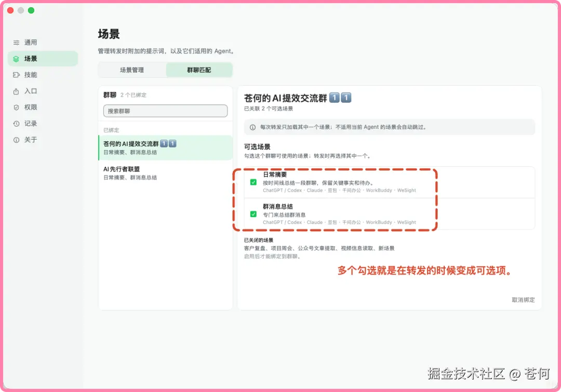Click the 日常摘要 scene row title
Viewport: 561px width, 392px height.
(x=275, y=174)
